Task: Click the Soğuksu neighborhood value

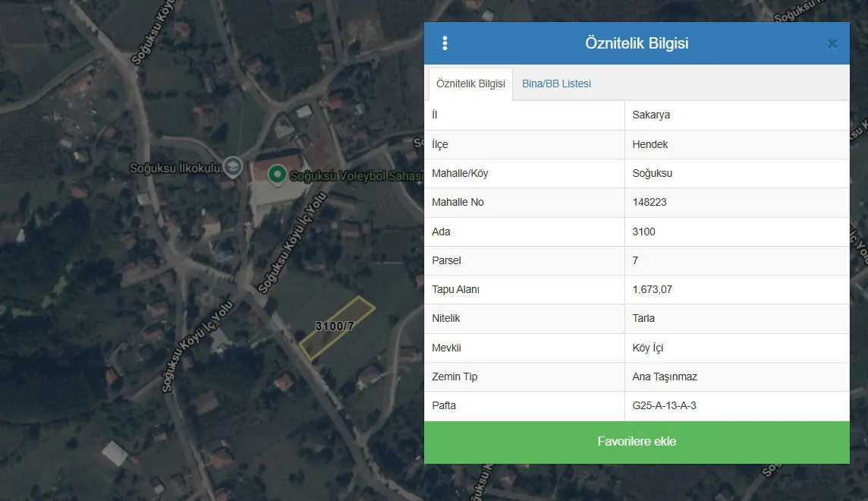Action: pyautogui.click(x=652, y=173)
